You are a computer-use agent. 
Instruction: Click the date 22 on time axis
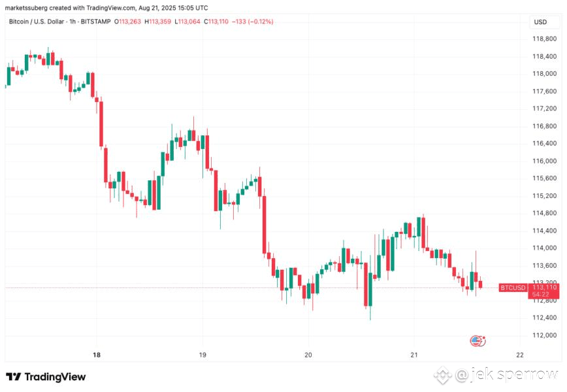(x=519, y=355)
